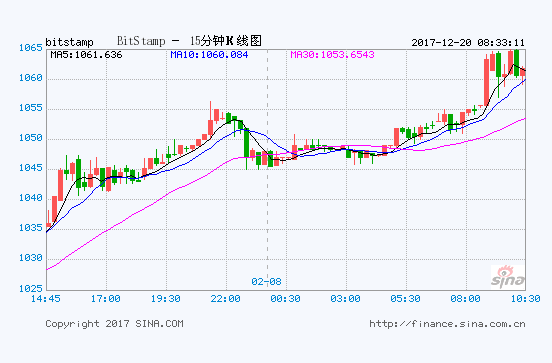Viewport: 552px width, 363px height.
Task: Click the MA30:1053.6543 indicator label
Action: (332, 55)
